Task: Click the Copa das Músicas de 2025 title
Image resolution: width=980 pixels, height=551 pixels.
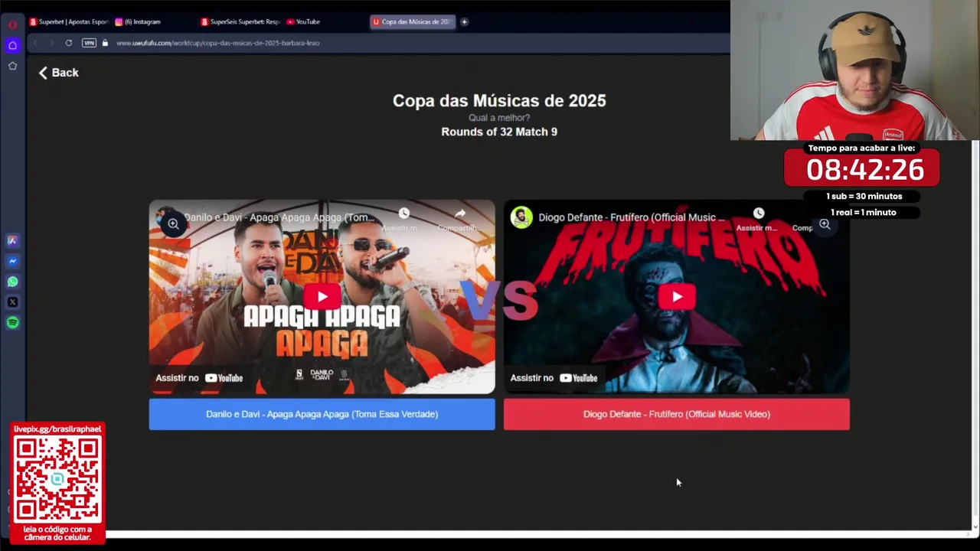Action: tap(499, 100)
